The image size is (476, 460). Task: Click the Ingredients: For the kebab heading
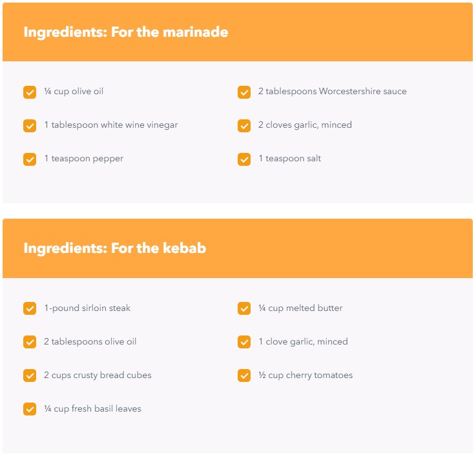point(115,248)
